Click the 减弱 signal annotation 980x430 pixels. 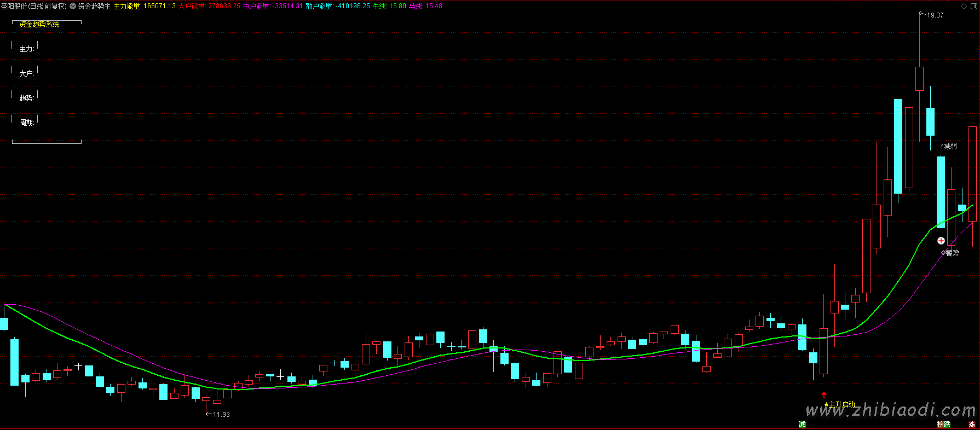(x=950, y=147)
